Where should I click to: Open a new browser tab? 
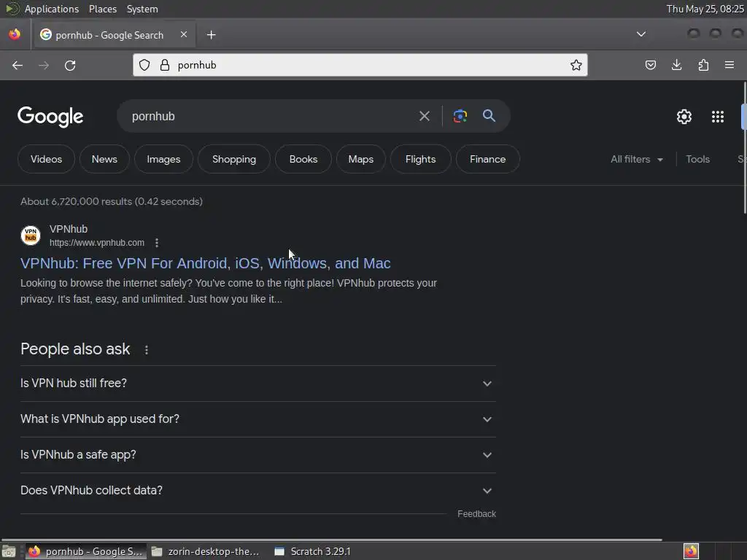pyautogui.click(x=211, y=35)
